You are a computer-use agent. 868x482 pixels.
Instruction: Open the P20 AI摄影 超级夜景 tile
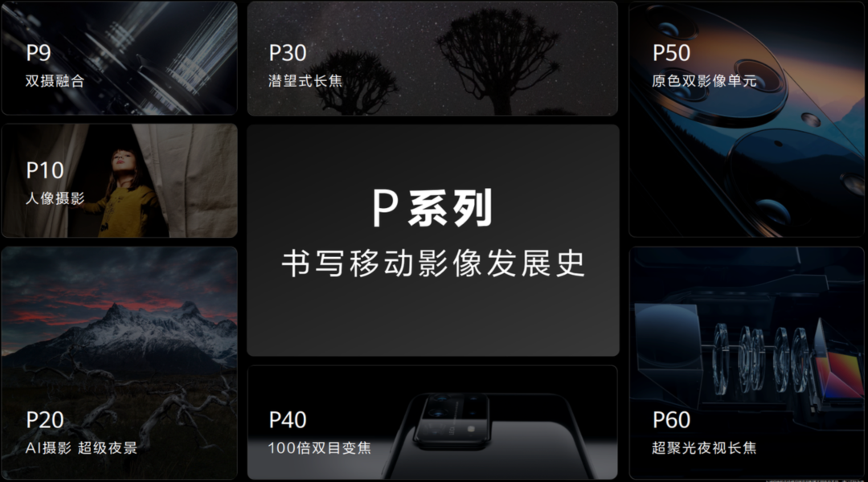point(119,362)
